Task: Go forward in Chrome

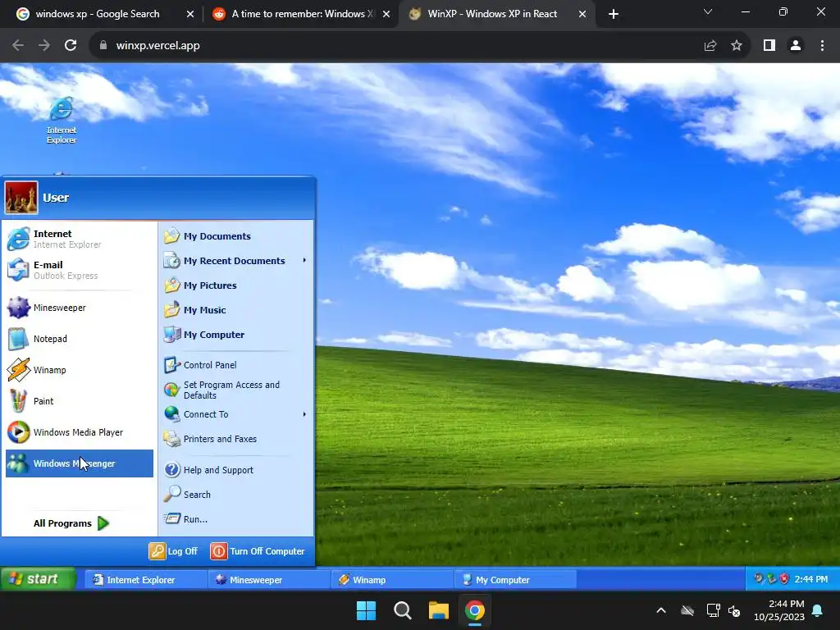Action: (x=44, y=46)
